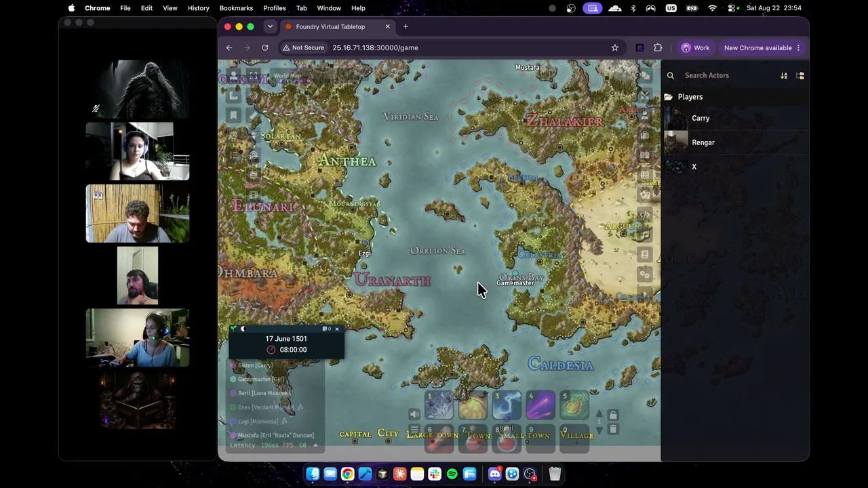Expand the Latency FPS caret

(315, 445)
